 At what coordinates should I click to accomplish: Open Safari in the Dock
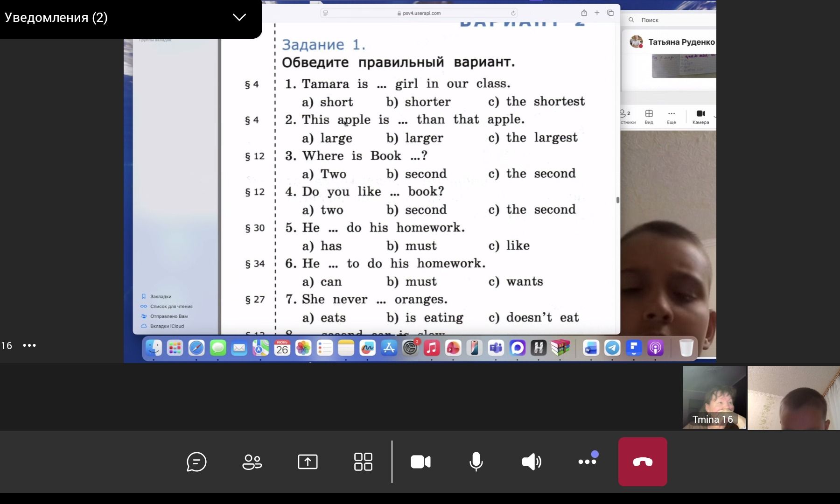(196, 348)
